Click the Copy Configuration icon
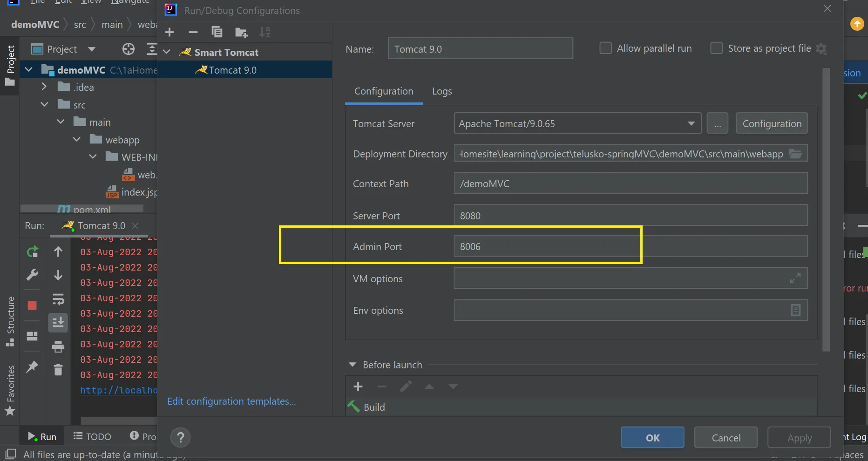Viewport: 868px width, 461px height. tap(217, 32)
